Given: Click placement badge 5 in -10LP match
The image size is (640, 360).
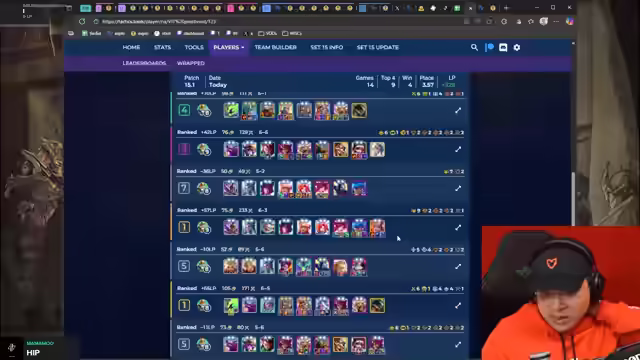Looking at the screenshot, I should pyautogui.click(x=184, y=266).
